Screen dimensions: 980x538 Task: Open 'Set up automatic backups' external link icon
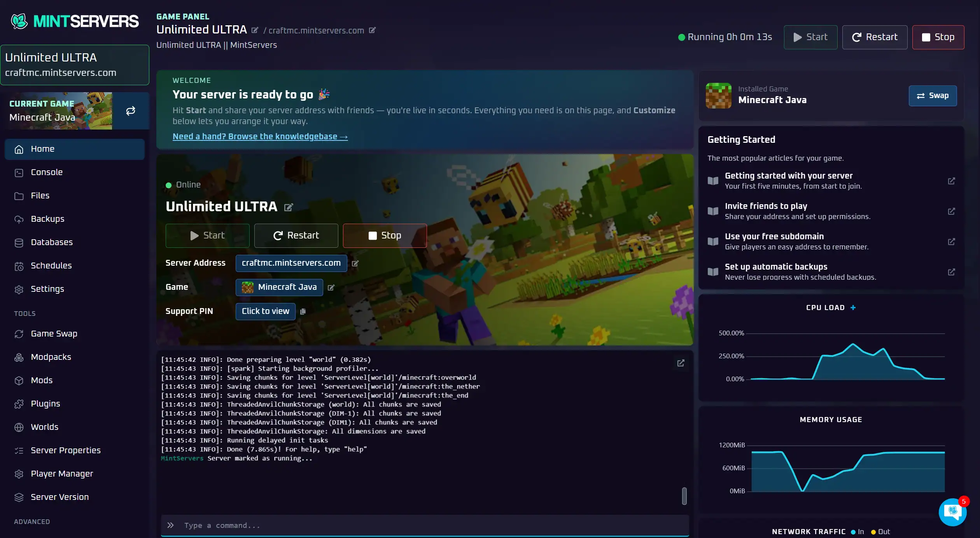[x=951, y=272]
